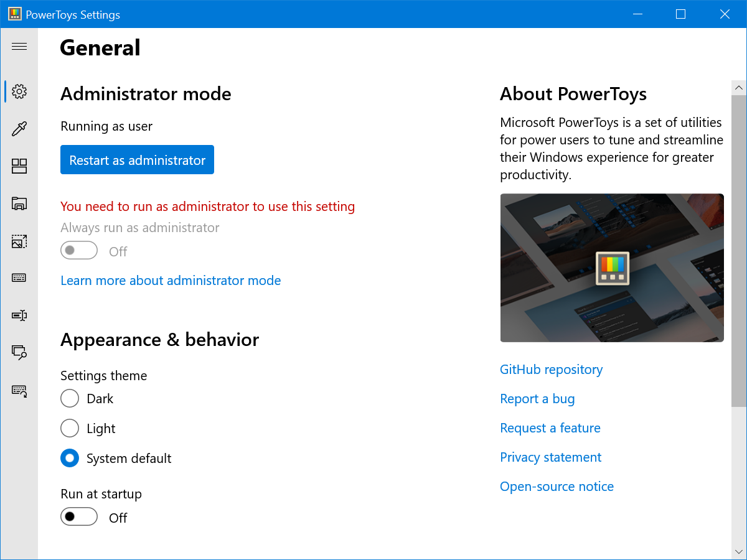Select the Light settings theme
The height and width of the screenshot is (560, 747).
(70, 428)
